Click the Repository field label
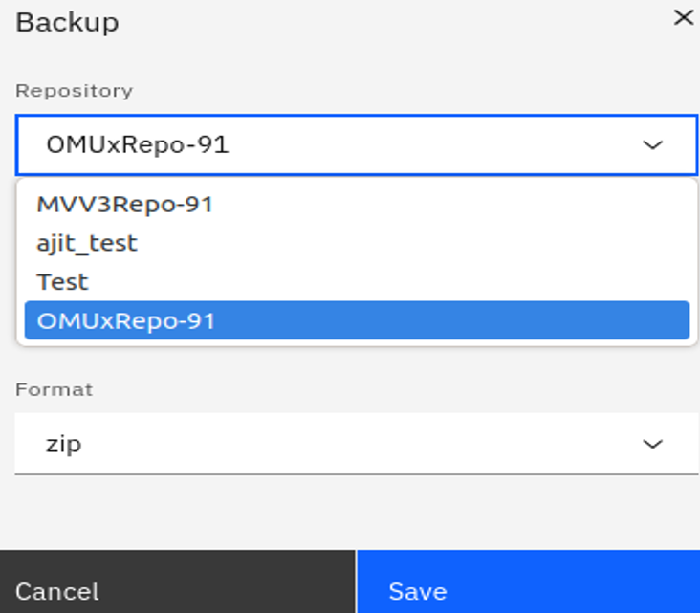700x613 pixels. click(x=74, y=91)
